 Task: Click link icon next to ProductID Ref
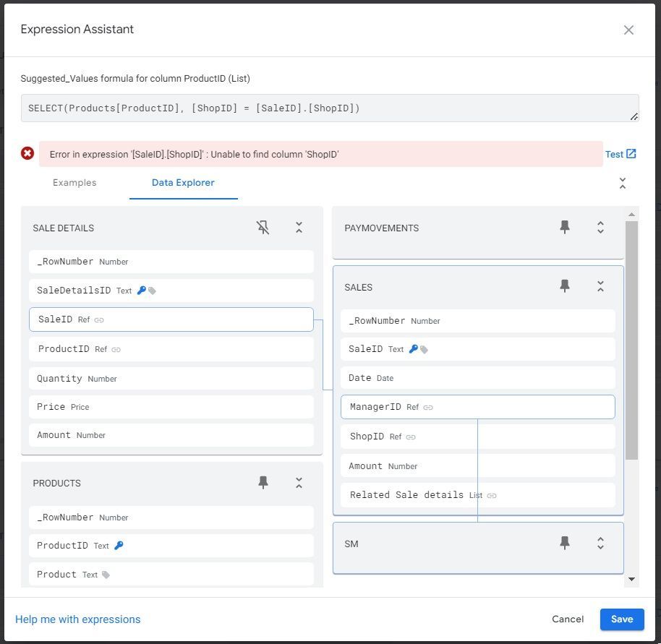tap(116, 350)
